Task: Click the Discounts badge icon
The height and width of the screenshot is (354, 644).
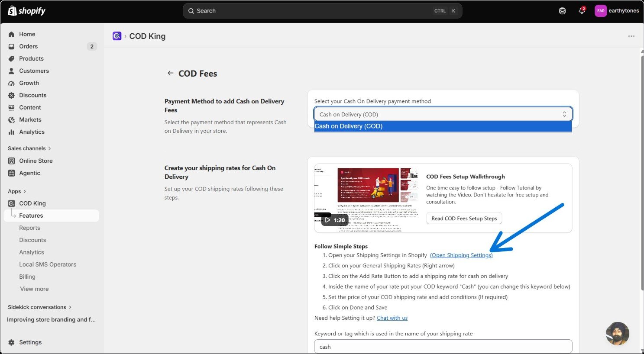Action: [x=12, y=95]
